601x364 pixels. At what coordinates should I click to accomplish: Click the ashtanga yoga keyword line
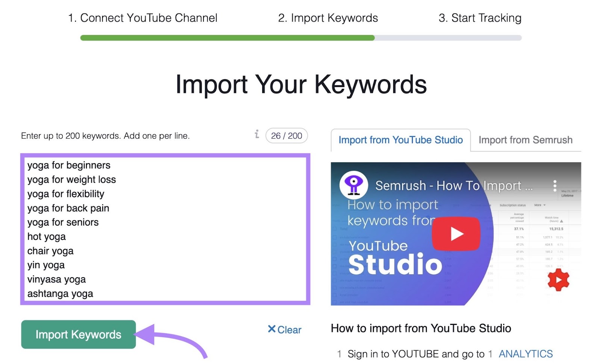(x=60, y=293)
